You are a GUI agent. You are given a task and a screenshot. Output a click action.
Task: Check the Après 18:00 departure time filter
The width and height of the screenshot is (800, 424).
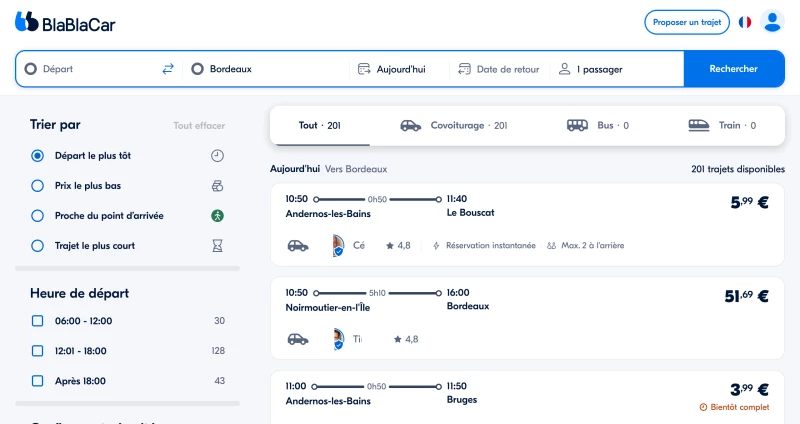point(37,381)
